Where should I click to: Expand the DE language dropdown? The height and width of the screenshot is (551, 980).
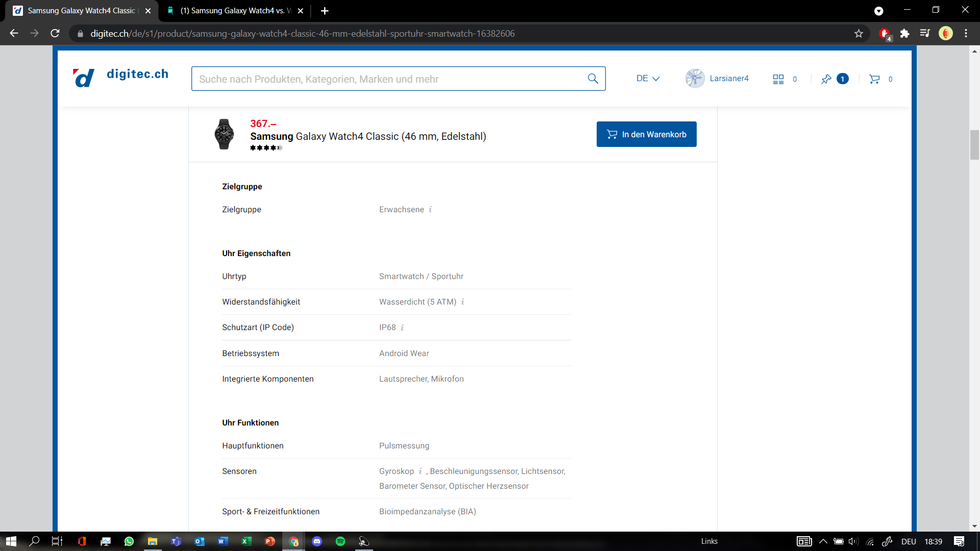(648, 79)
